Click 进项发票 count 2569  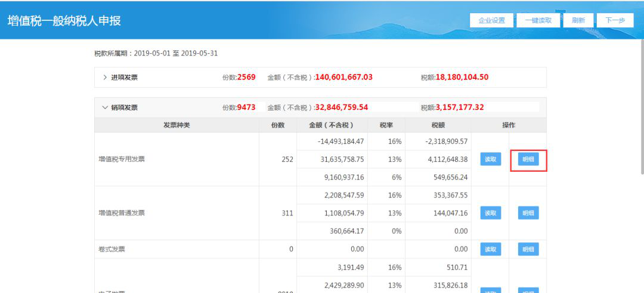(x=246, y=77)
